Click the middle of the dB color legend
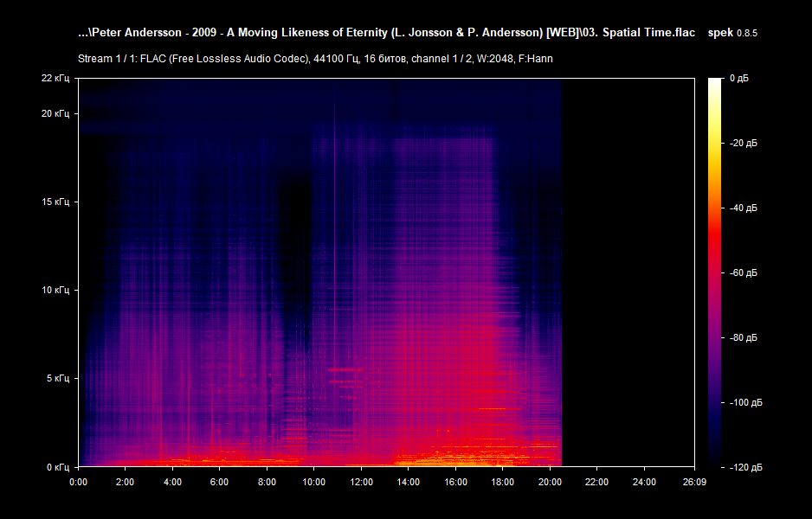 coord(715,272)
